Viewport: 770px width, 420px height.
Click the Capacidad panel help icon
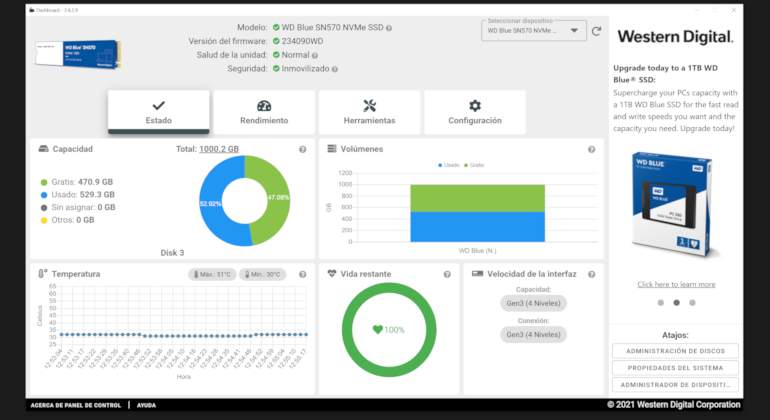coord(302,149)
